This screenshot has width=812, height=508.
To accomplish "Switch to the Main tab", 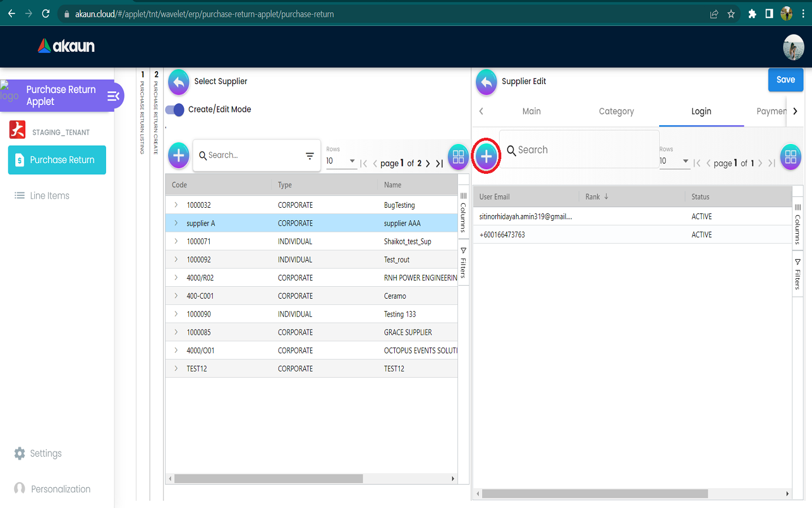I will click(x=531, y=111).
